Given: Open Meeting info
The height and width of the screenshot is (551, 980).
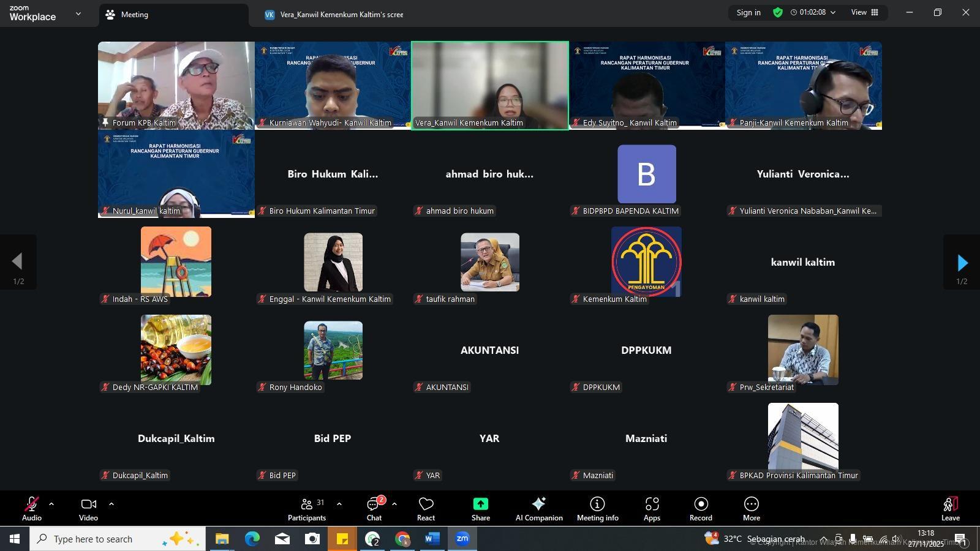Looking at the screenshot, I should (597, 508).
